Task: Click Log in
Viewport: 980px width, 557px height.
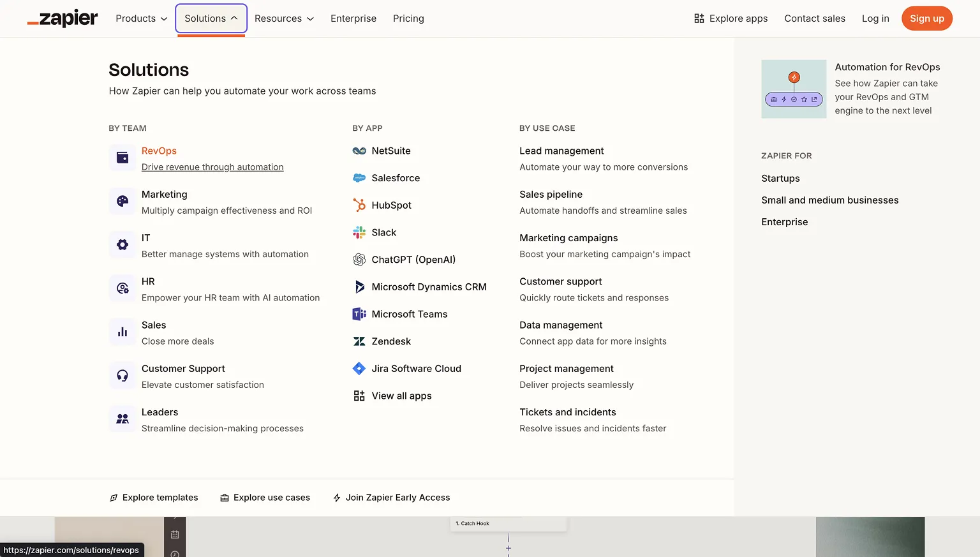Action: click(875, 19)
